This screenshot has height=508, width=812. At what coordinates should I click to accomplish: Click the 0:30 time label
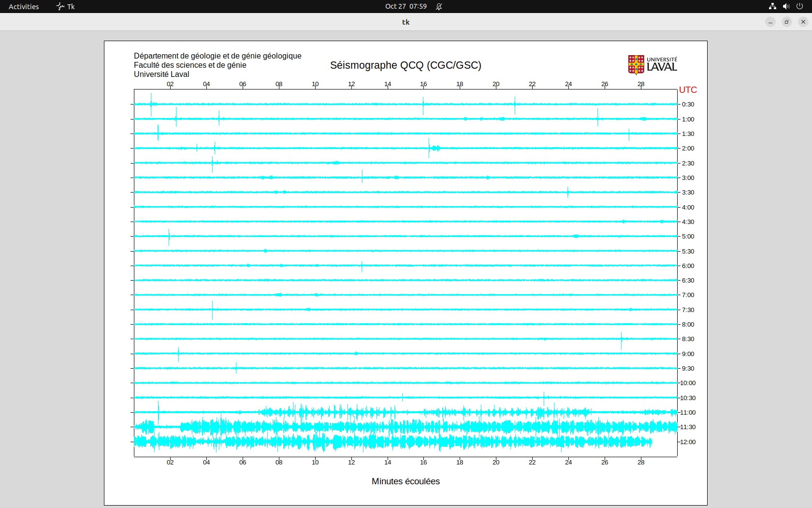[x=688, y=105]
